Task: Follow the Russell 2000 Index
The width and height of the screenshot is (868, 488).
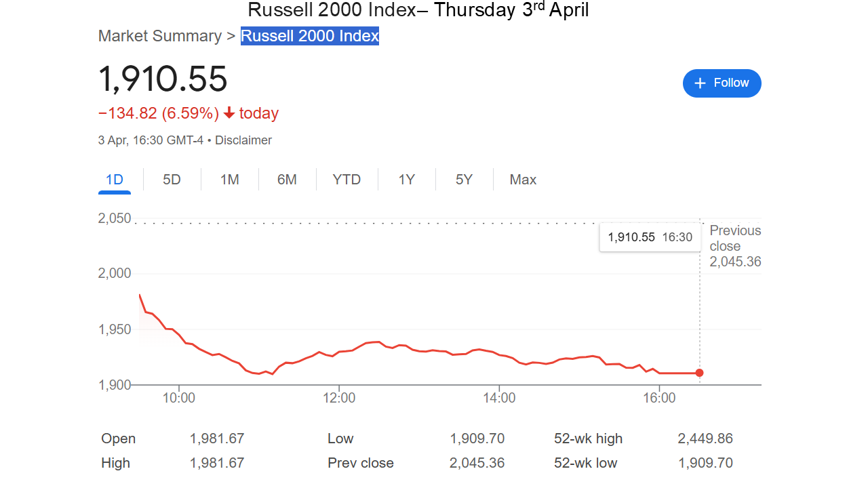Action: [722, 83]
